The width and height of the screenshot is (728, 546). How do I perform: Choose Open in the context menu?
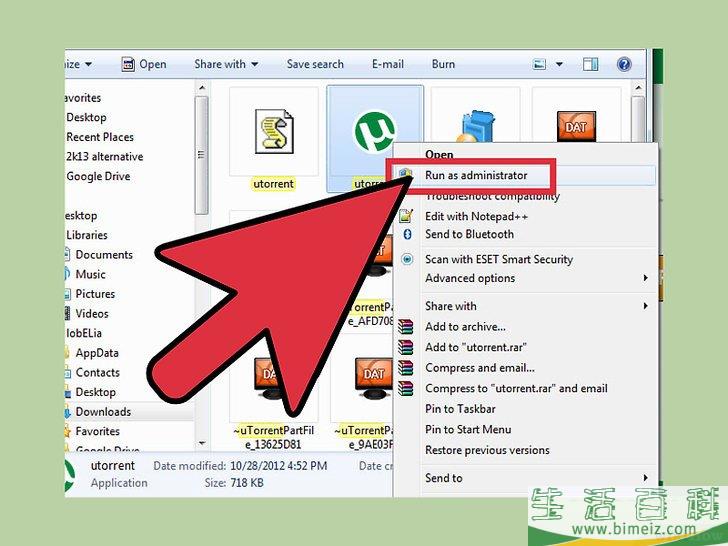[x=439, y=155]
